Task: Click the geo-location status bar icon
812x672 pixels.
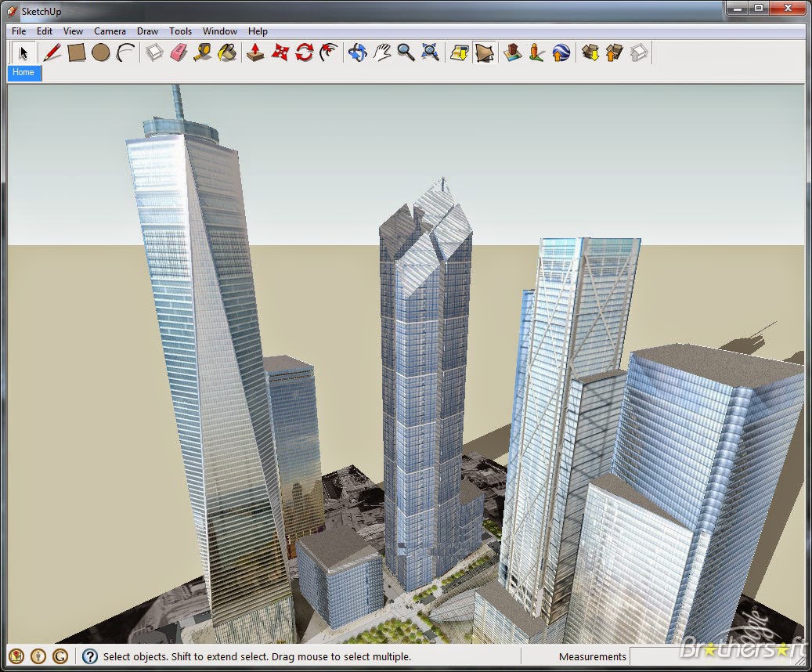Action: [16, 656]
